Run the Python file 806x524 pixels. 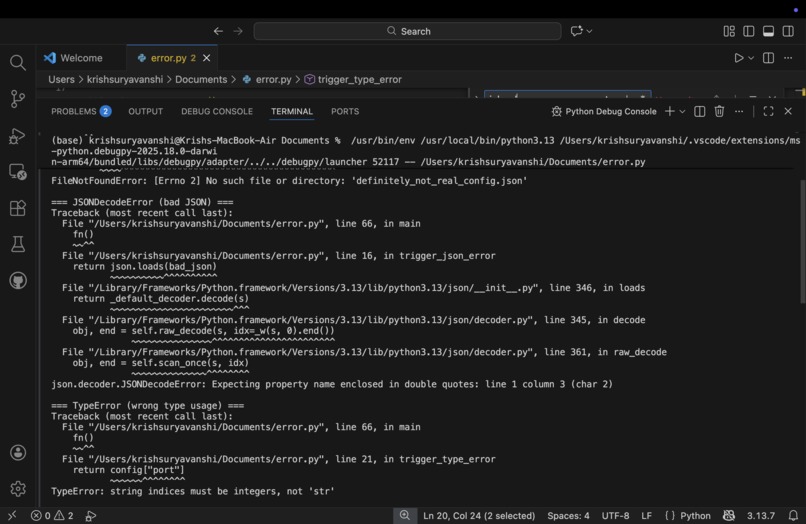pos(738,58)
